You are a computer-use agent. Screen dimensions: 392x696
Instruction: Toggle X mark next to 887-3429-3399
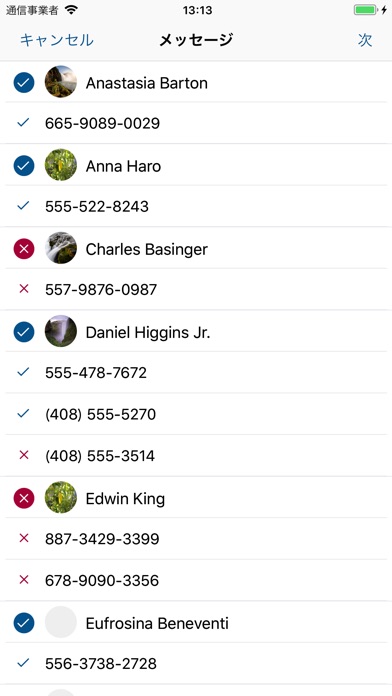24,538
